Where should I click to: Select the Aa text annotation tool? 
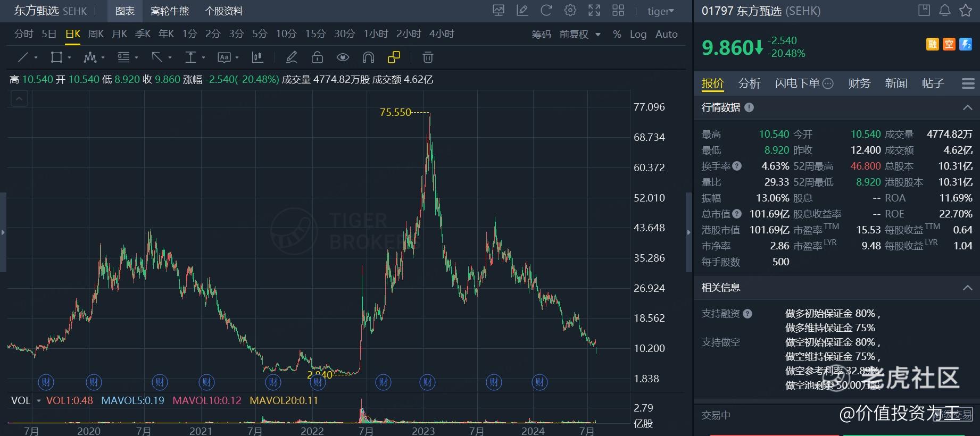point(224,57)
